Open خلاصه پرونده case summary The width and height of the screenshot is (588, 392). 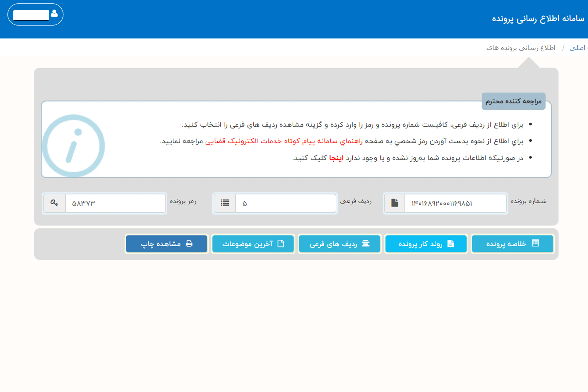pos(513,244)
